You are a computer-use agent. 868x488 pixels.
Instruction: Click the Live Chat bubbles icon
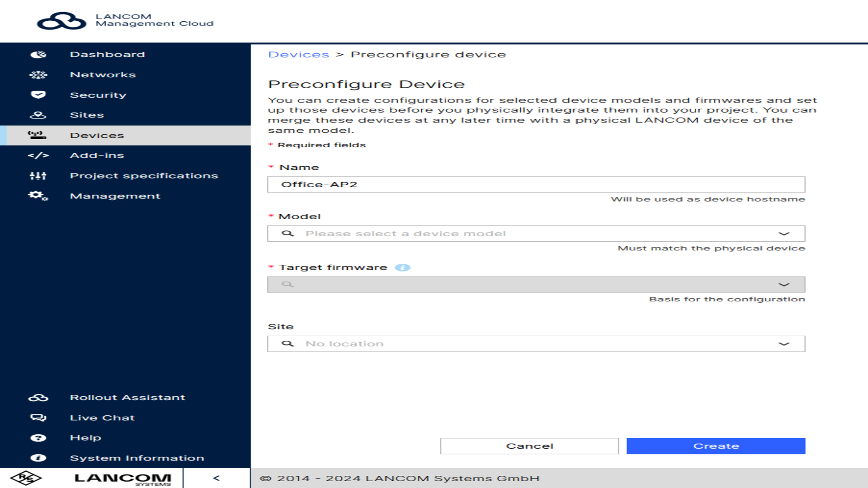pyautogui.click(x=38, y=418)
